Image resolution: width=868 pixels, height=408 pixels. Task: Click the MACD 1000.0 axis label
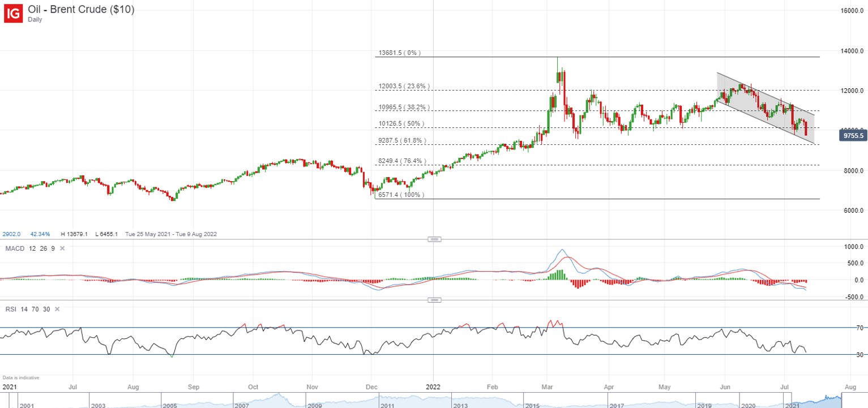tap(853, 247)
